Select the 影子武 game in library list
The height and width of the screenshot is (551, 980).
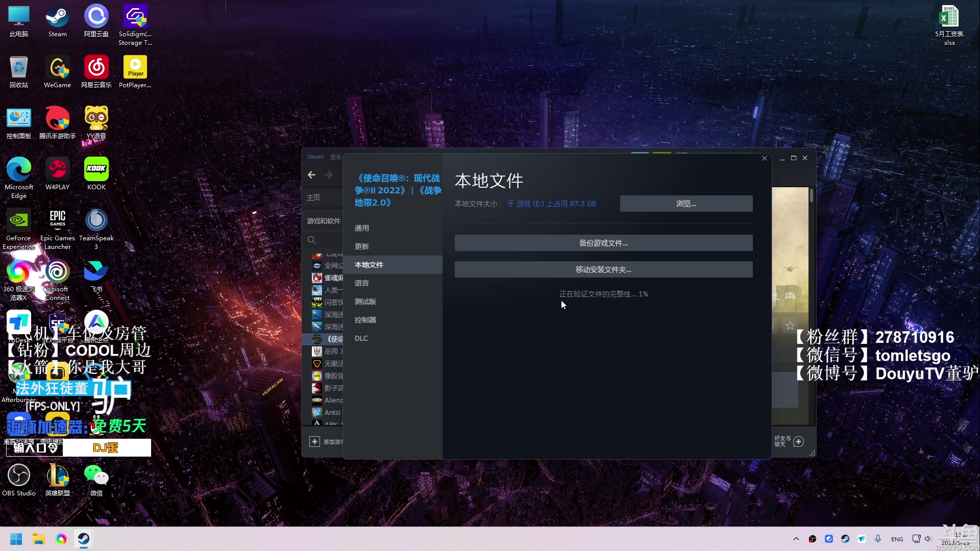327,388
